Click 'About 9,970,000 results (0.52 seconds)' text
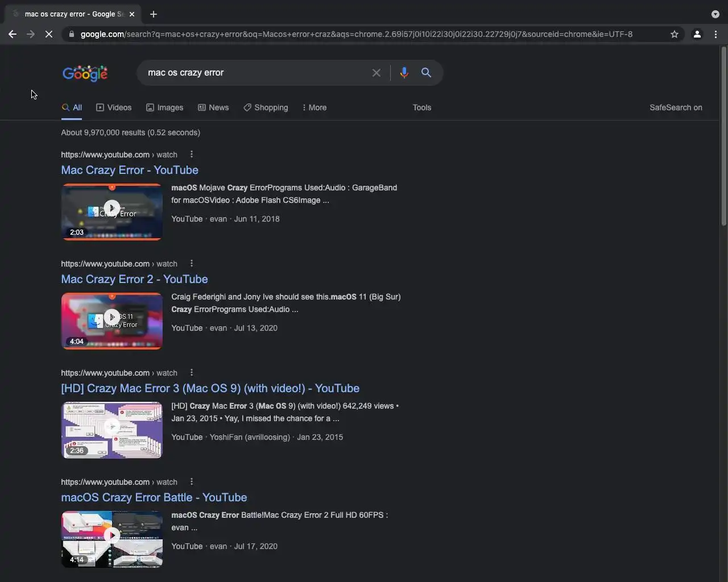728x582 pixels. coord(130,132)
